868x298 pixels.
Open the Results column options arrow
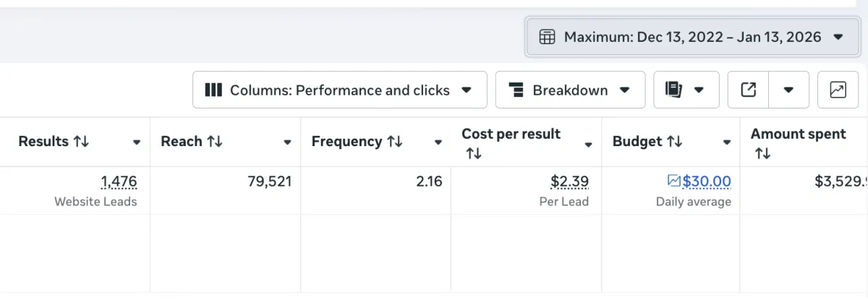pos(137,142)
